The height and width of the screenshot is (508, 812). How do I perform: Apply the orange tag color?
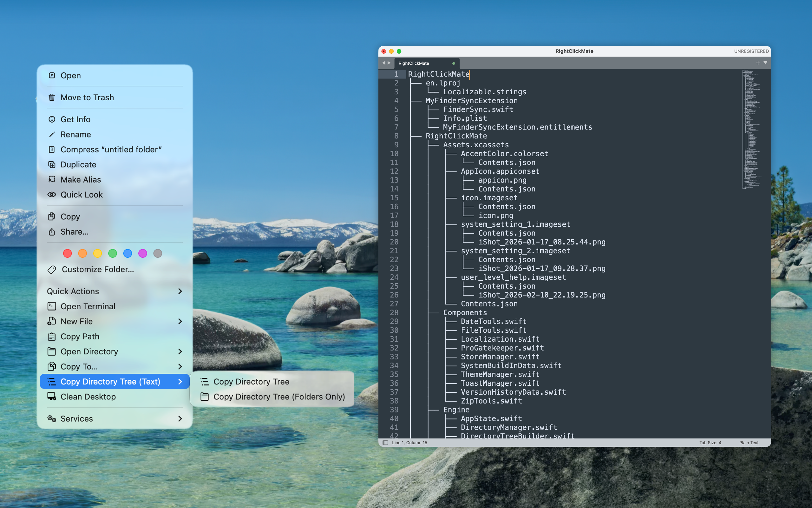82,253
